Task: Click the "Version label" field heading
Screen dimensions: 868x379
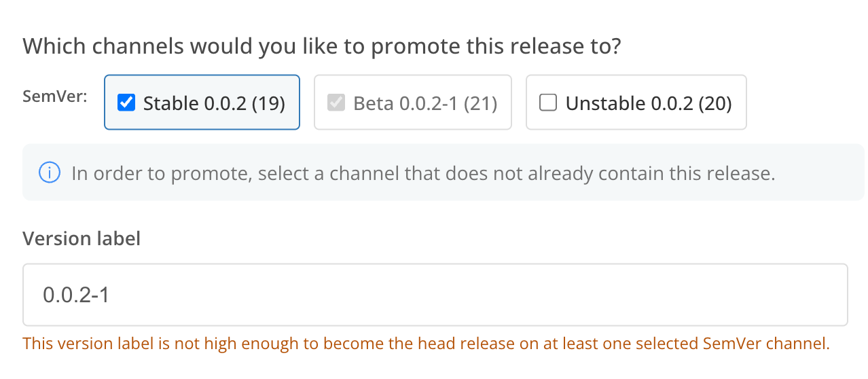Action: click(82, 238)
